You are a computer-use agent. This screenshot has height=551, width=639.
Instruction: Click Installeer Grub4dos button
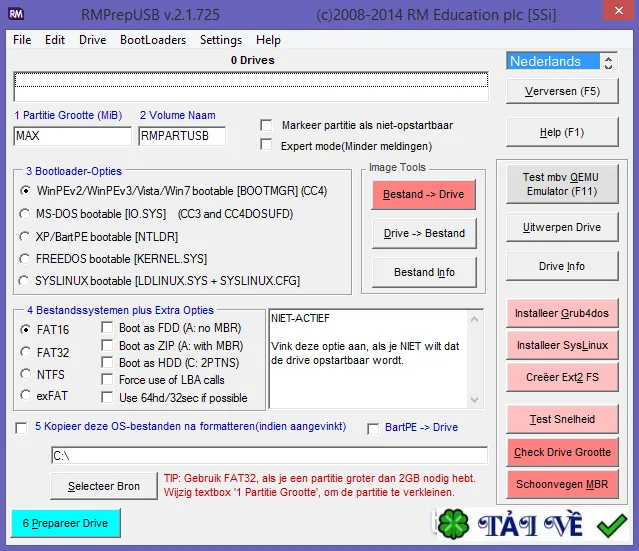pyautogui.click(x=562, y=313)
